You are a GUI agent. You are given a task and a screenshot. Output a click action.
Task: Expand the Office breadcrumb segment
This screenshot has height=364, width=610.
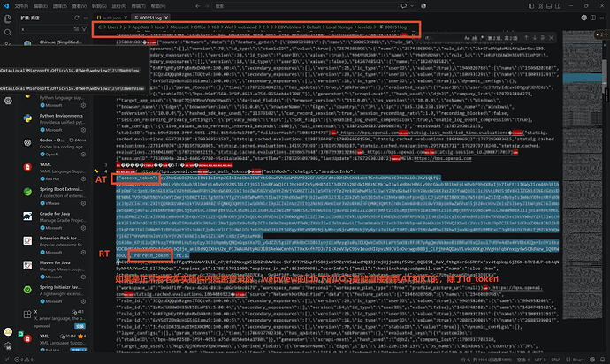pyautogui.click(x=200, y=27)
